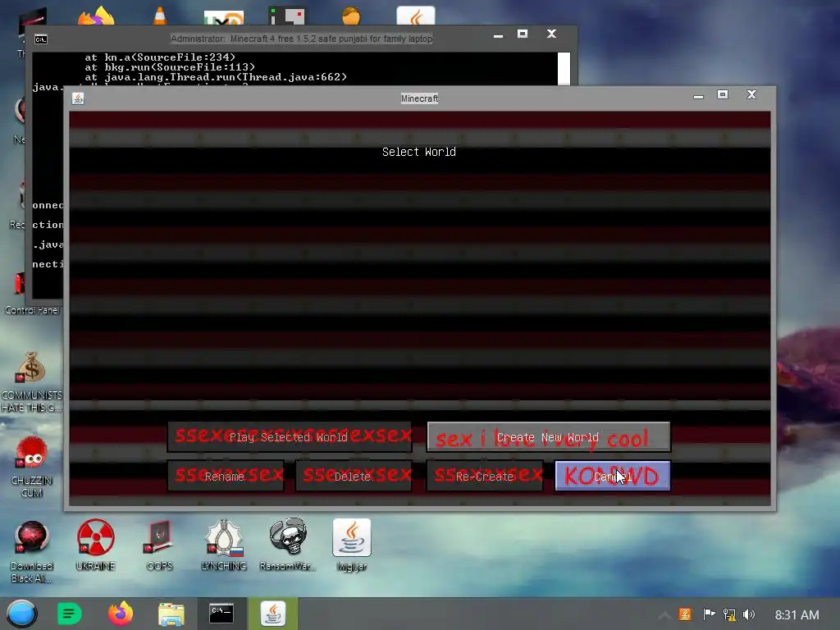Cancel the Select World screen
Screen dimensions: 840x630
coord(612,476)
